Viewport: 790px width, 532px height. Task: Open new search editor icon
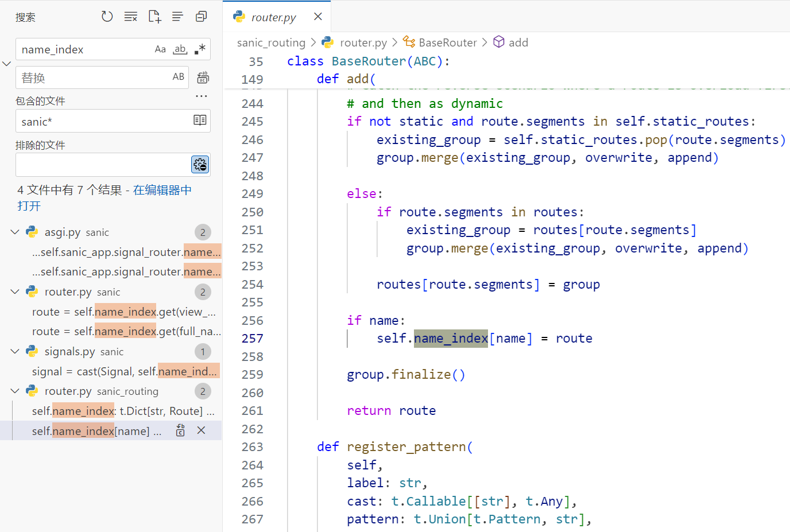154,17
